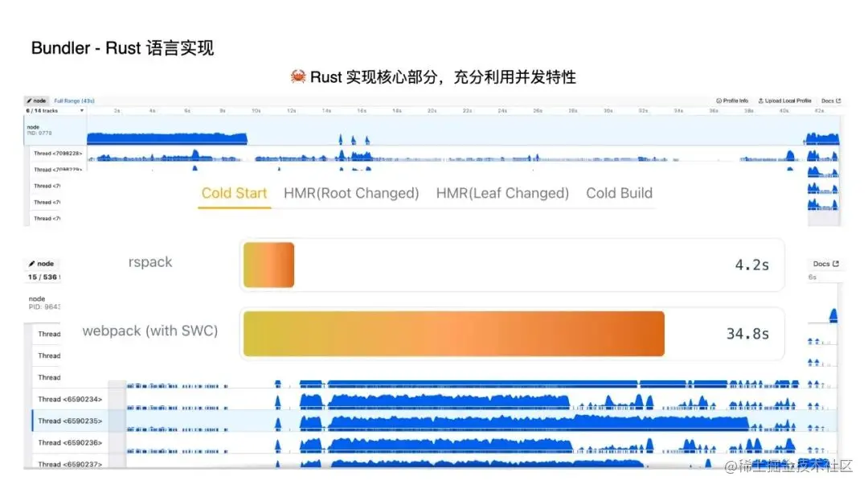868x489 pixels.
Task: Click the orange rspack 4.2s duration bar
Action: click(x=268, y=263)
